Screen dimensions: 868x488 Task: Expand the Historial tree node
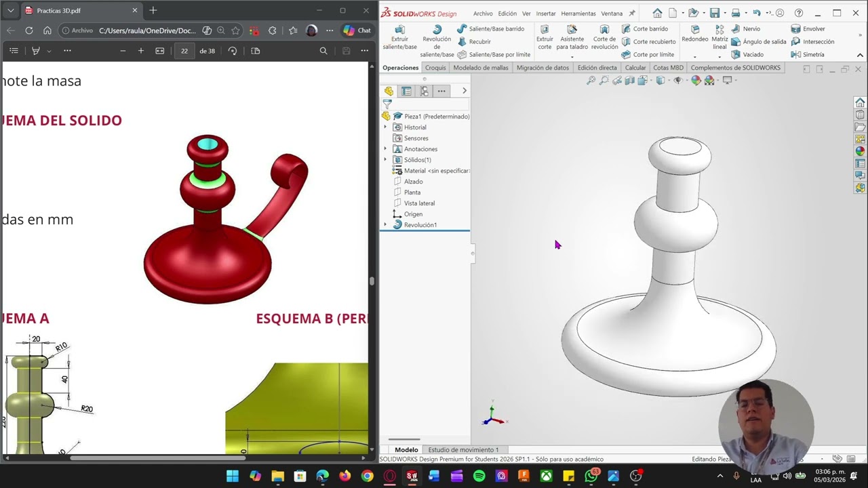(x=385, y=127)
